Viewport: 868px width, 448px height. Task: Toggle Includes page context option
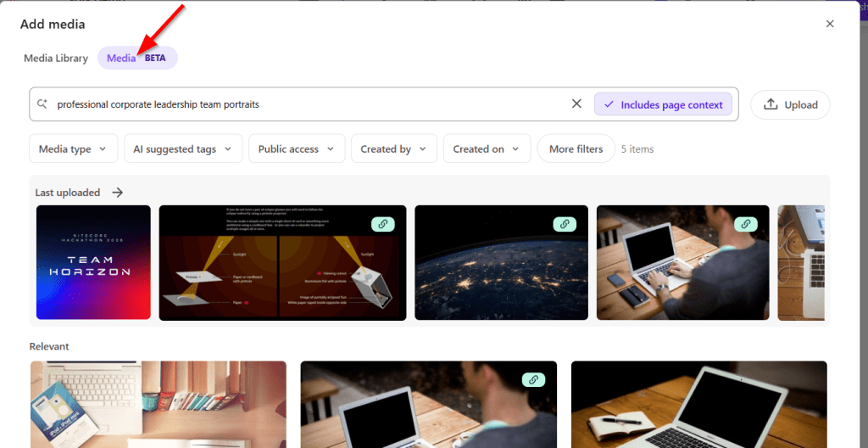[x=663, y=104]
